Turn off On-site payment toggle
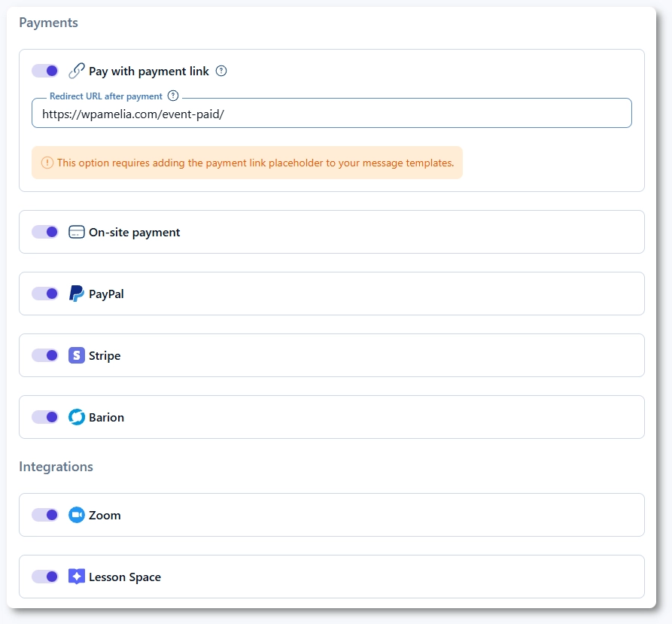The width and height of the screenshot is (672, 624). (x=45, y=232)
